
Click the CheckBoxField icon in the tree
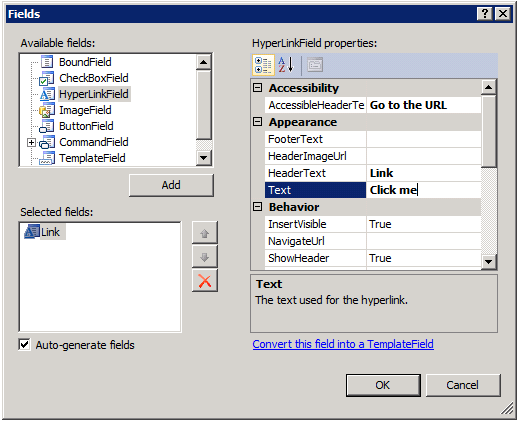[46, 78]
